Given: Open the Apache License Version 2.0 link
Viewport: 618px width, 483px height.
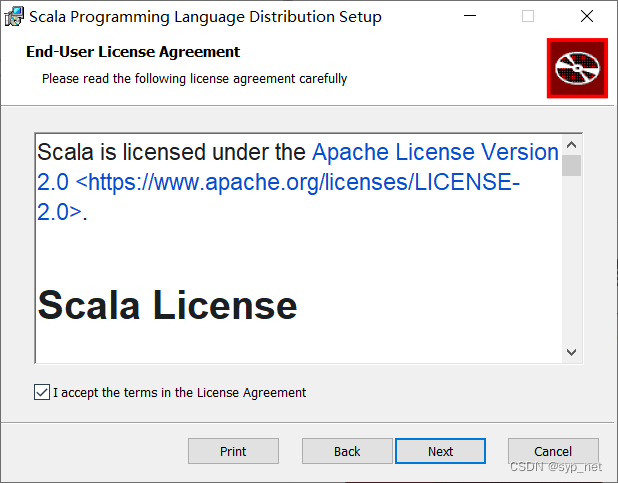Looking at the screenshot, I should 298,182.
